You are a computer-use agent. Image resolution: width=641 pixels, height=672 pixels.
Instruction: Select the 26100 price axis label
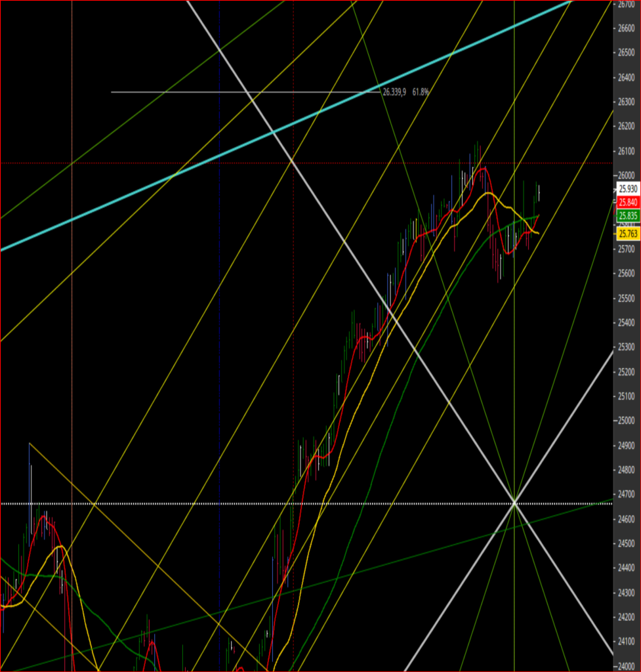(x=627, y=151)
